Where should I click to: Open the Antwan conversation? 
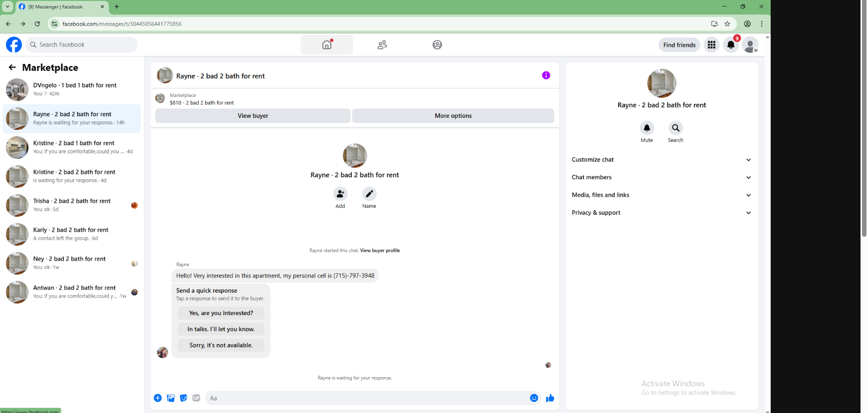[72, 292]
